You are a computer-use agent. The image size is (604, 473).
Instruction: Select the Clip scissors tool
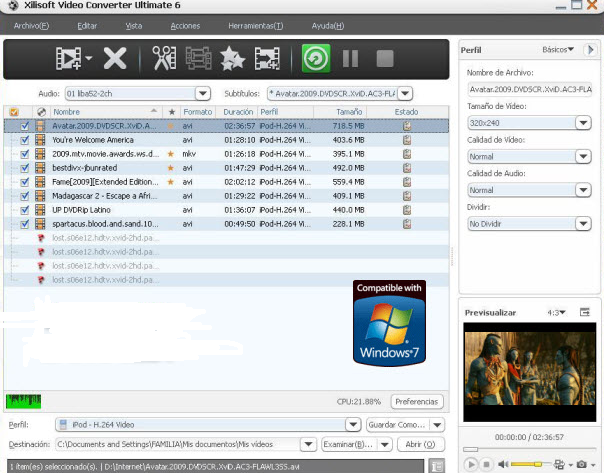click(164, 59)
